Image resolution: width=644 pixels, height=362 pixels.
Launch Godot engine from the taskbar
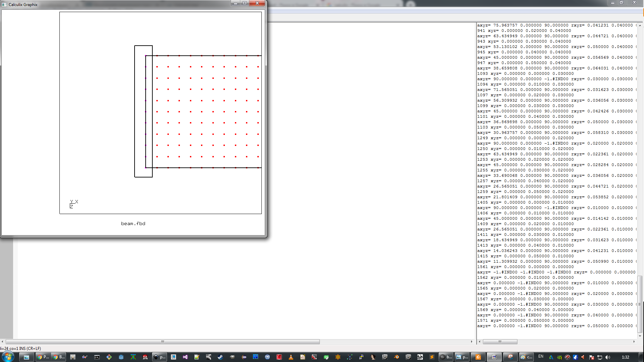121,357
